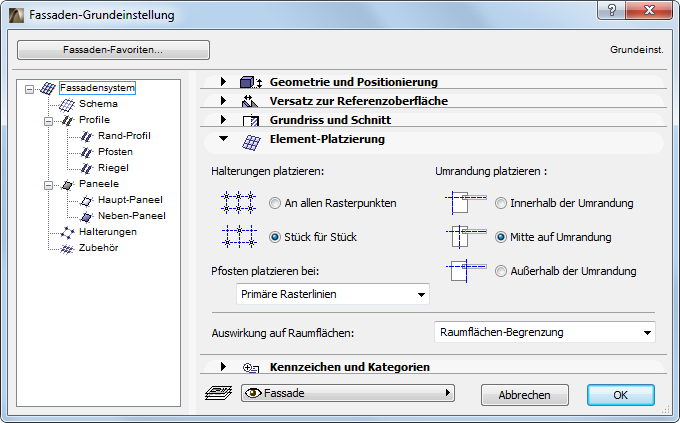Click the dialog resize grip corner
Image resolution: width=680 pixels, height=423 pixels.
pos(666,409)
